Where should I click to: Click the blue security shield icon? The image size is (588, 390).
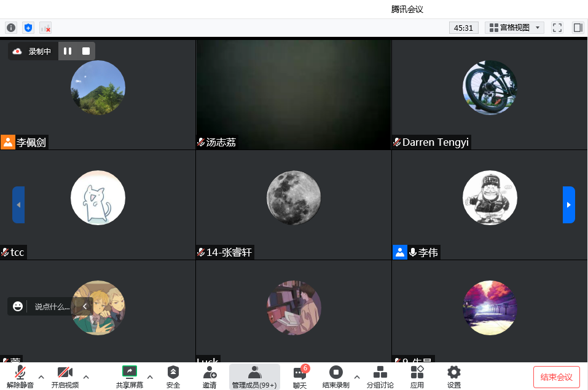(28, 28)
